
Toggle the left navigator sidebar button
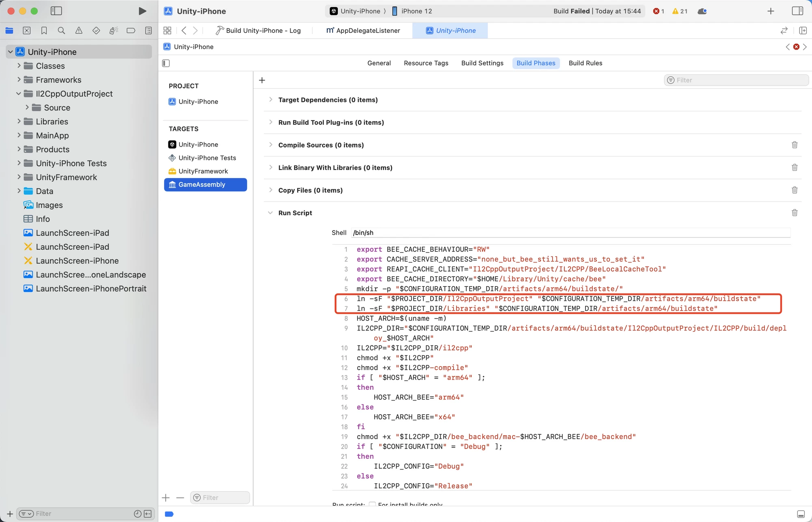click(56, 11)
